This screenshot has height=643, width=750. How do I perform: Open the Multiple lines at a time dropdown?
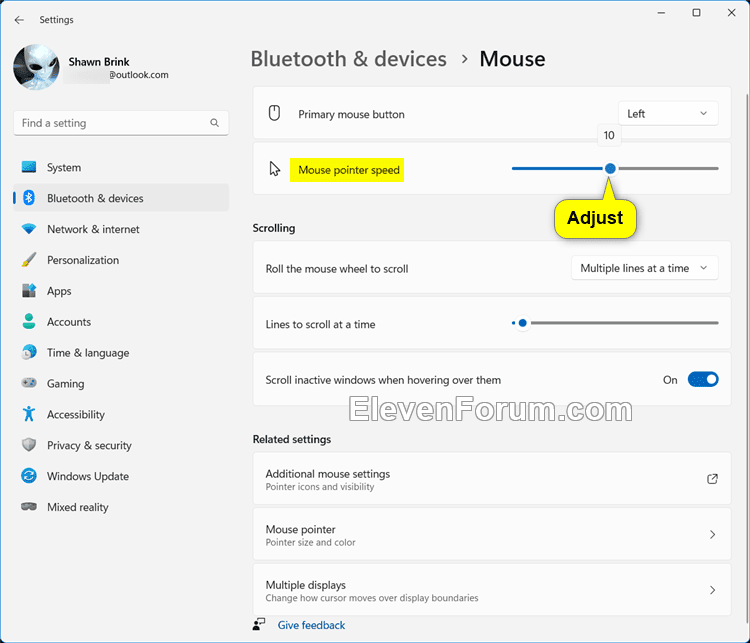click(x=644, y=268)
